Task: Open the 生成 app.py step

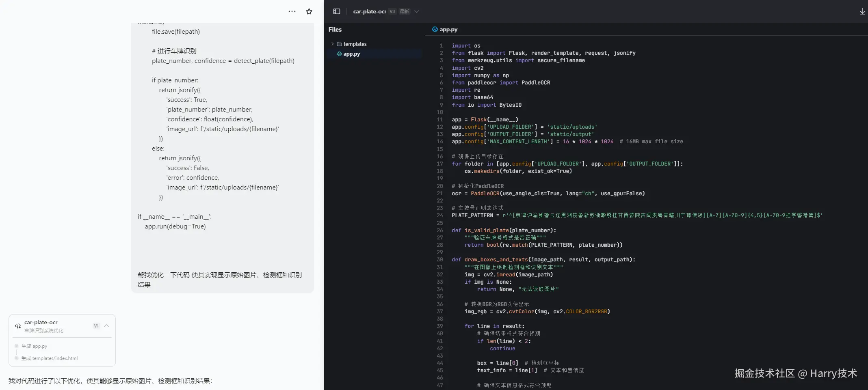Action: pos(34,346)
